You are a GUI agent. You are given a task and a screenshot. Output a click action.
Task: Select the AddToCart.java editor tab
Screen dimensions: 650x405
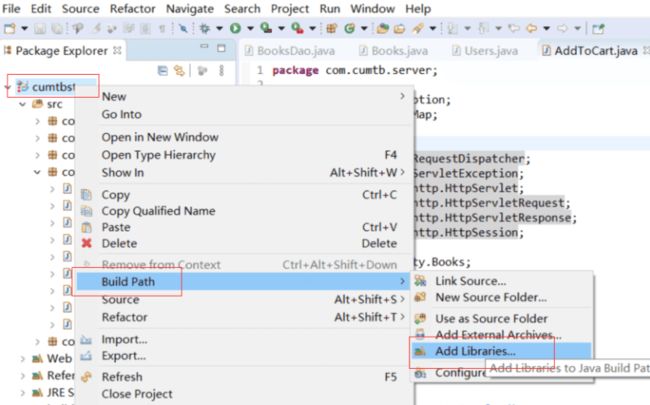(590, 51)
